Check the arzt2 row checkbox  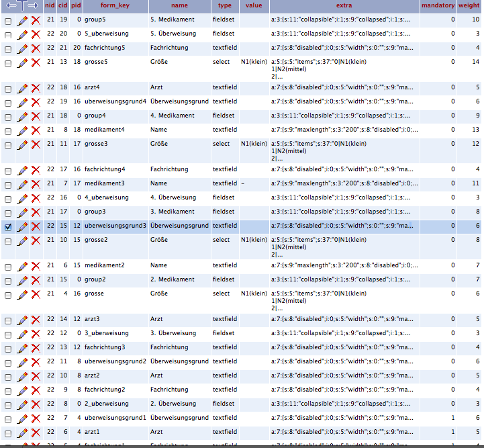click(8, 376)
